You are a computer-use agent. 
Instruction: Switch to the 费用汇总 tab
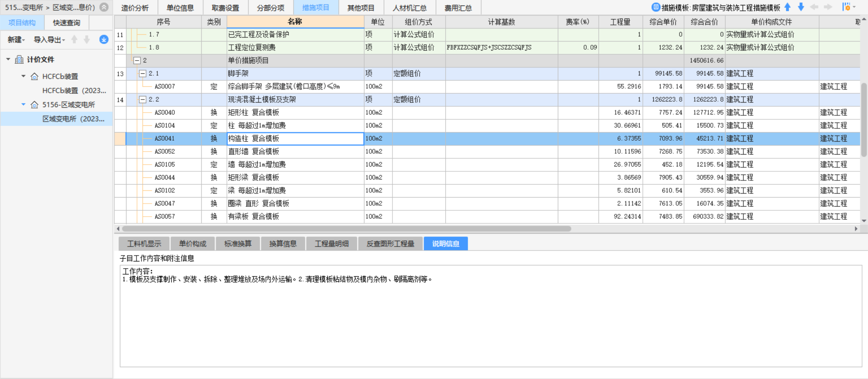458,8
